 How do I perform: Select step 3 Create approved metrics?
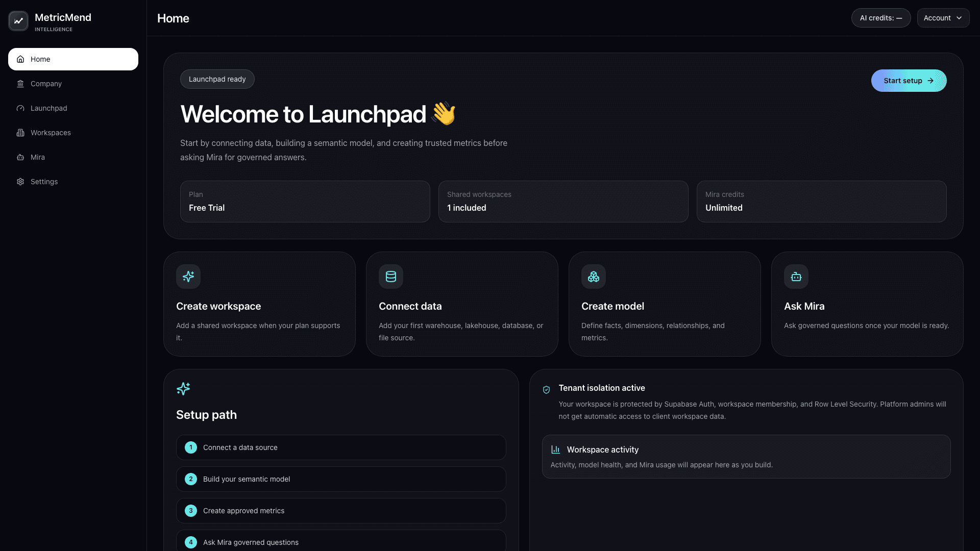click(x=341, y=511)
